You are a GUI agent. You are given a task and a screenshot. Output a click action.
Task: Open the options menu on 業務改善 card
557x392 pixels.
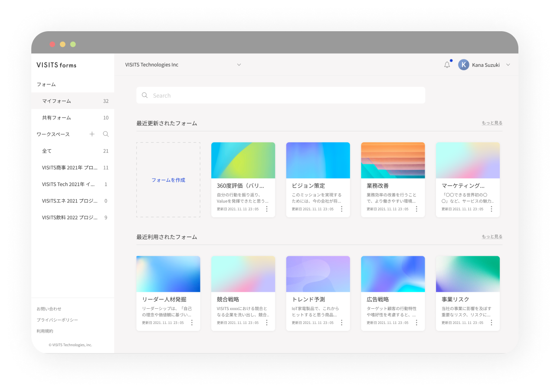(x=416, y=209)
